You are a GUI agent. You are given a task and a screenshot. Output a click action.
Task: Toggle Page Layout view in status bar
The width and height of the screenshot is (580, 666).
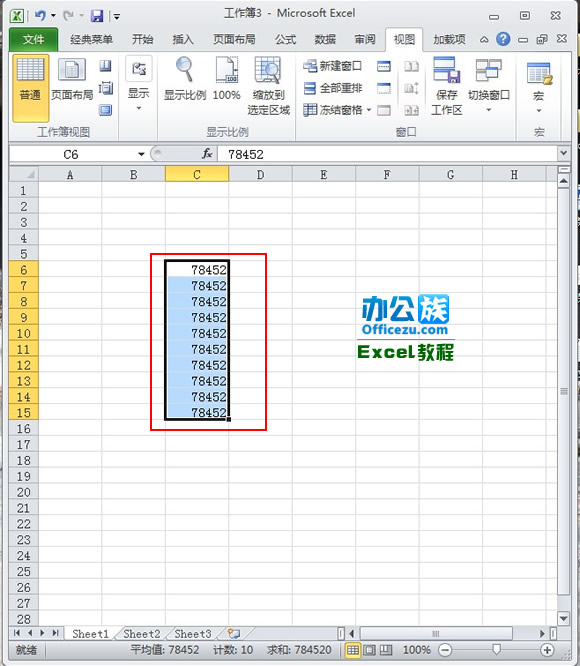[x=369, y=649]
